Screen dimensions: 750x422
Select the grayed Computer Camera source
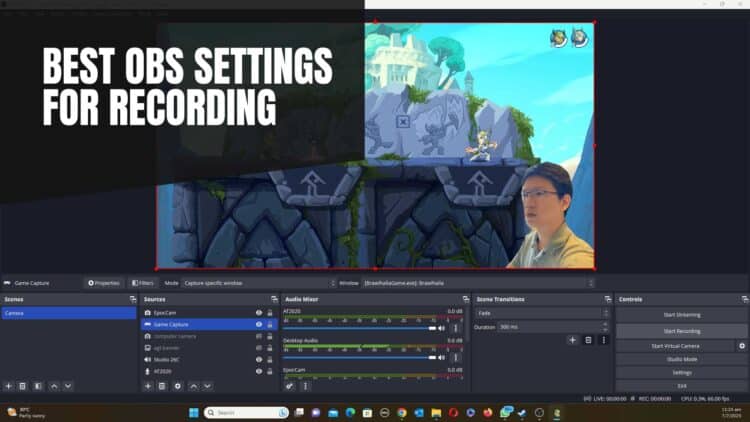pos(209,336)
